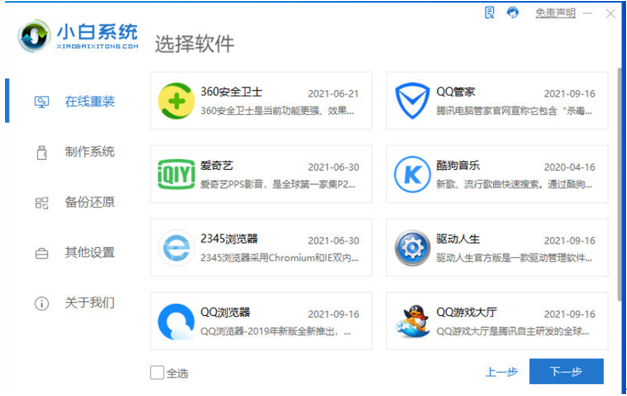Go back with 上一步 link
627x396 pixels.
pyautogui.click(x=501, y=372)
